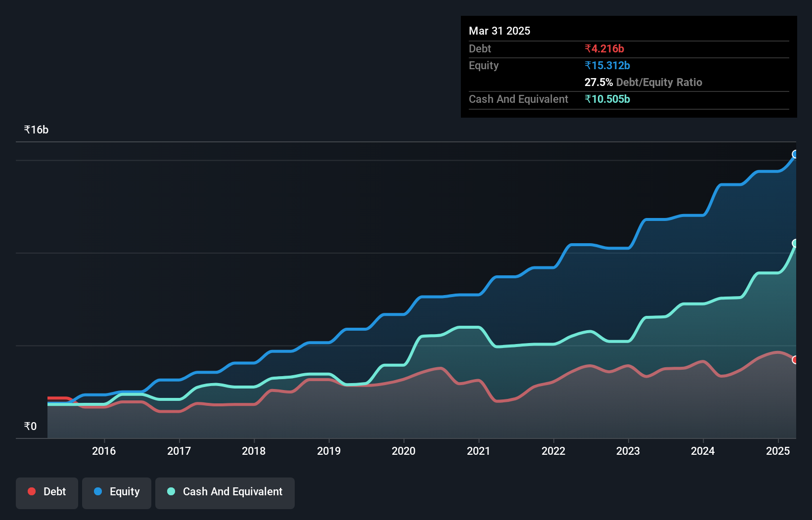Click the 2025 x-axis label
Image resolution: width=812 pixels, height=520 pixels.
pos(778,451)
